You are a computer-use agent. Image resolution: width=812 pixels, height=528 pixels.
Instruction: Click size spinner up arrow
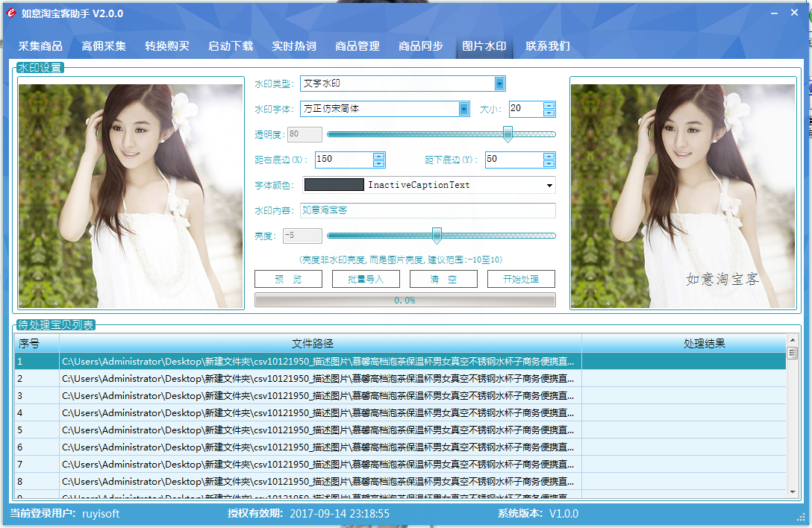(549, 105)
